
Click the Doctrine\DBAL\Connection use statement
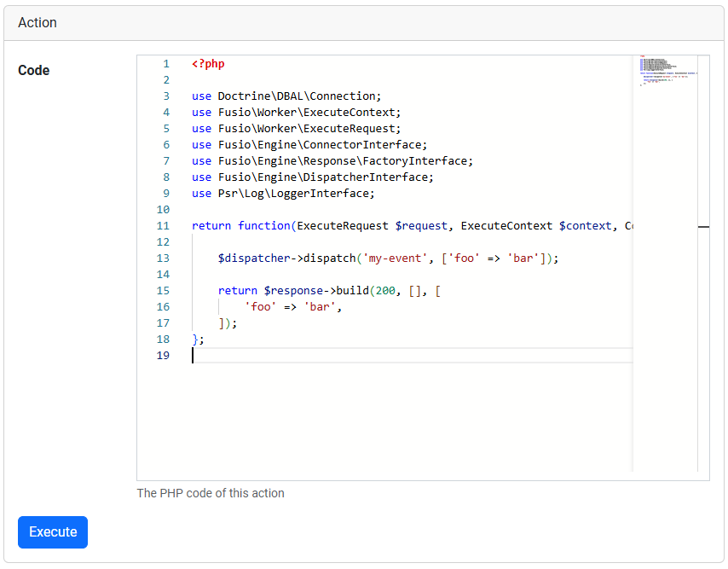(298, 96)
